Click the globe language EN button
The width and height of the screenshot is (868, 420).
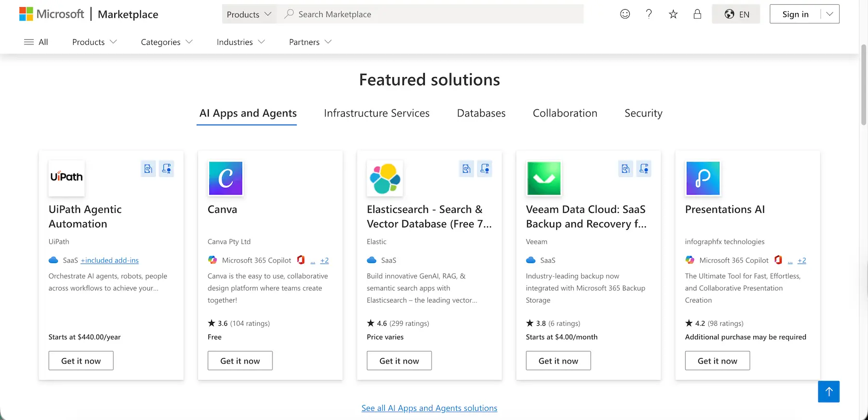click(x=736, y=14)
